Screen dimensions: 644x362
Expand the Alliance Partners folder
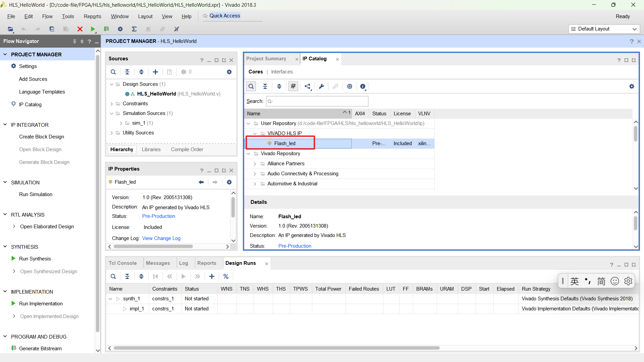pyautogui.click(x=255, y=164)
